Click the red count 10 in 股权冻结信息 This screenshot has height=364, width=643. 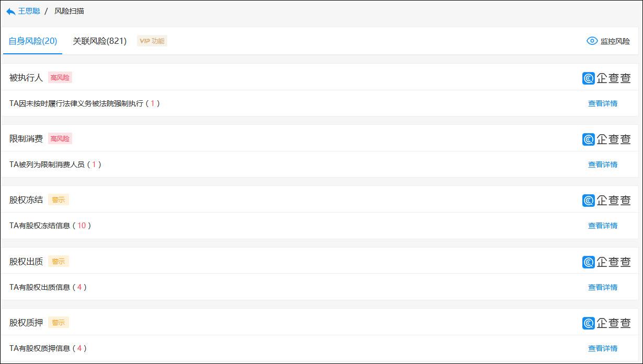[x=82, y=226]
